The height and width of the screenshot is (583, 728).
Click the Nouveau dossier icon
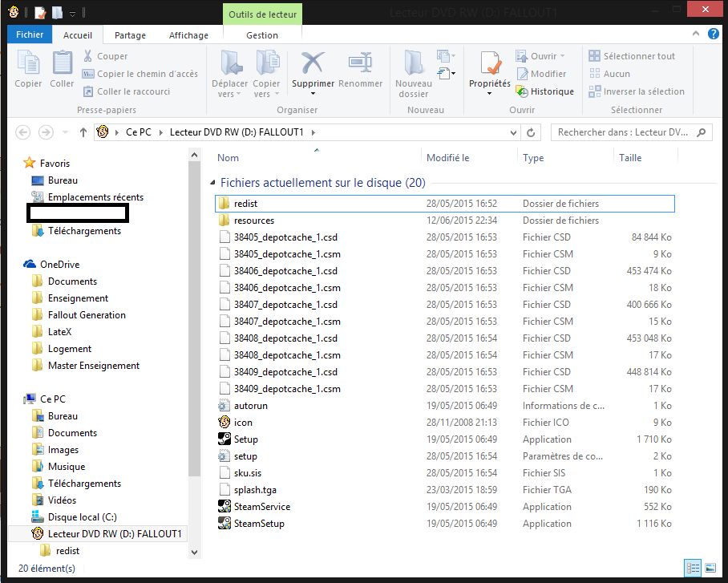pyautogui.click(x=414, y=63)
